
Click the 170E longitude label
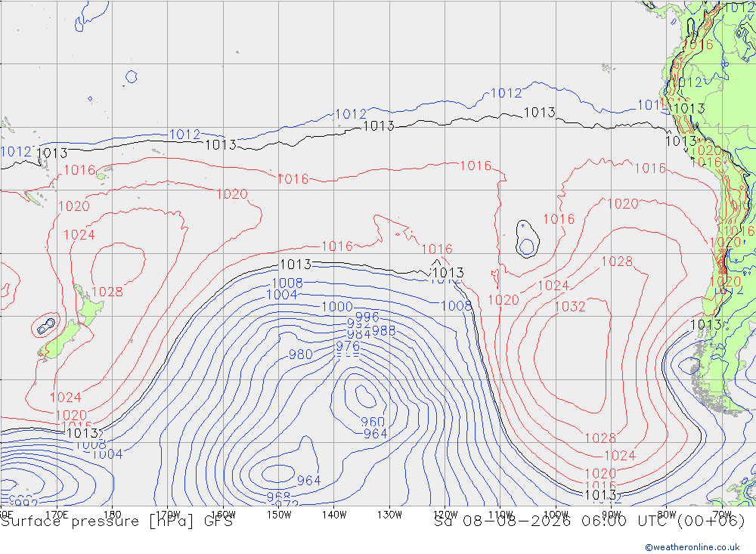click(x=57, y=515)
